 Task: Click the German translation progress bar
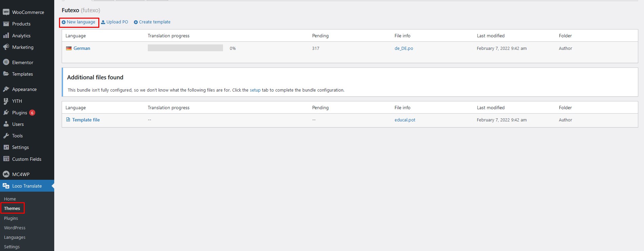click(185, 48)
